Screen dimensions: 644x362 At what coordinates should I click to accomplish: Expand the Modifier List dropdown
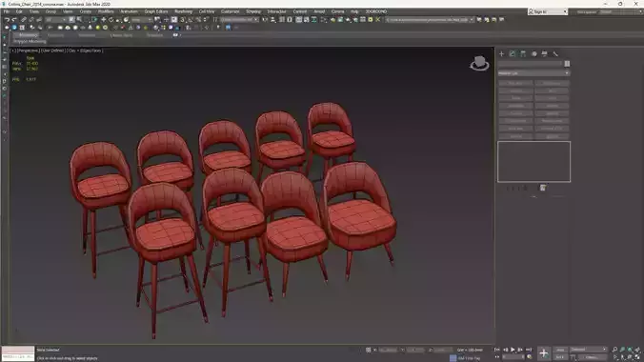tap(533, 73)
